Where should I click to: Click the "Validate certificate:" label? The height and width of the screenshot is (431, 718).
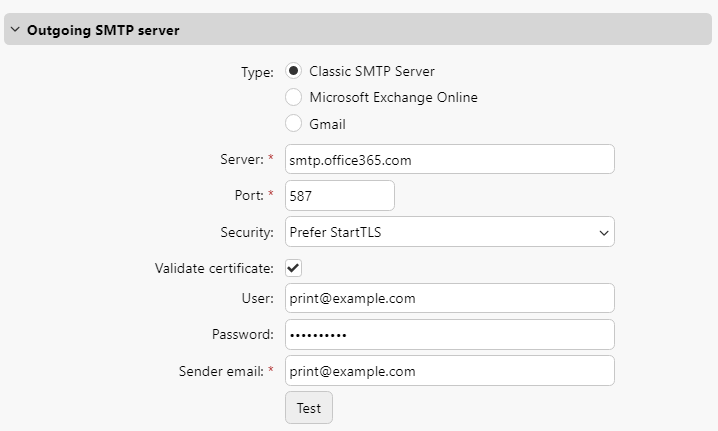(x=214, y=268)
